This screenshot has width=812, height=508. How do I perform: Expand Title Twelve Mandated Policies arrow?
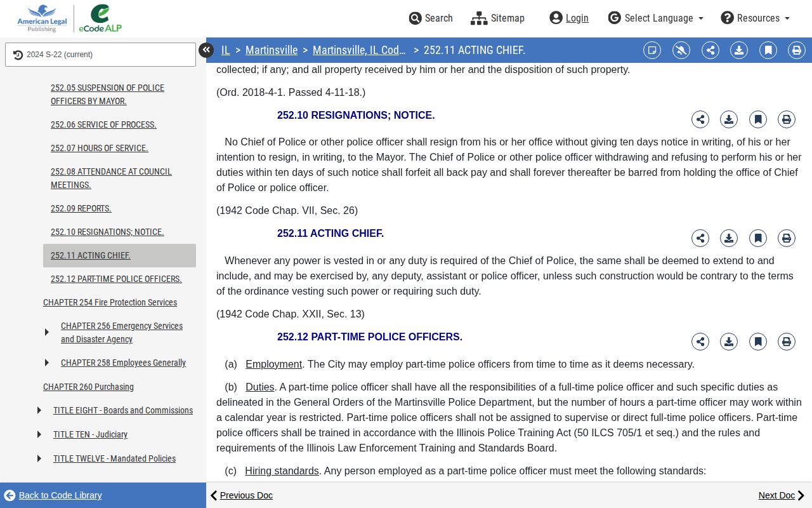(x=39, y=458)
